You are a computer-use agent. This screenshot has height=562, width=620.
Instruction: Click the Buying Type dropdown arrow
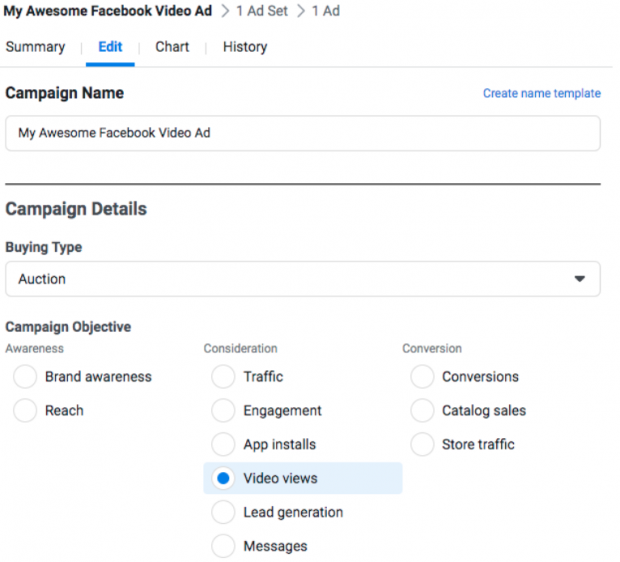pyautogui.click(x=580, y=279)
